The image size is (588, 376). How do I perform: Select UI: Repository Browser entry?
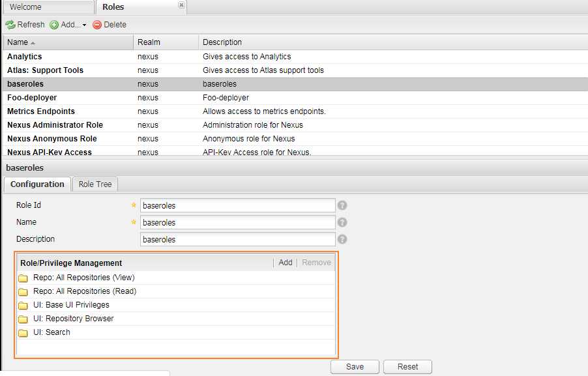point(176,319)
